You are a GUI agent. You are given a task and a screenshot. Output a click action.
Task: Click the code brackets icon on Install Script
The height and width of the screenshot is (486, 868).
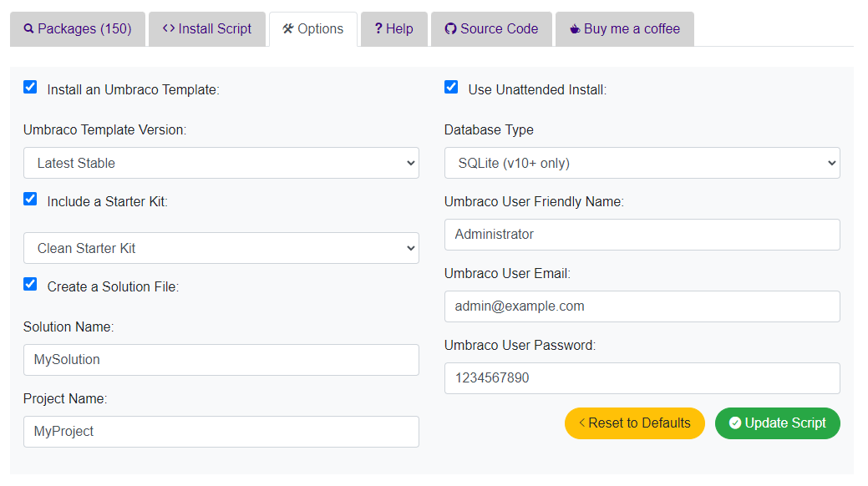tap(169, 28)
